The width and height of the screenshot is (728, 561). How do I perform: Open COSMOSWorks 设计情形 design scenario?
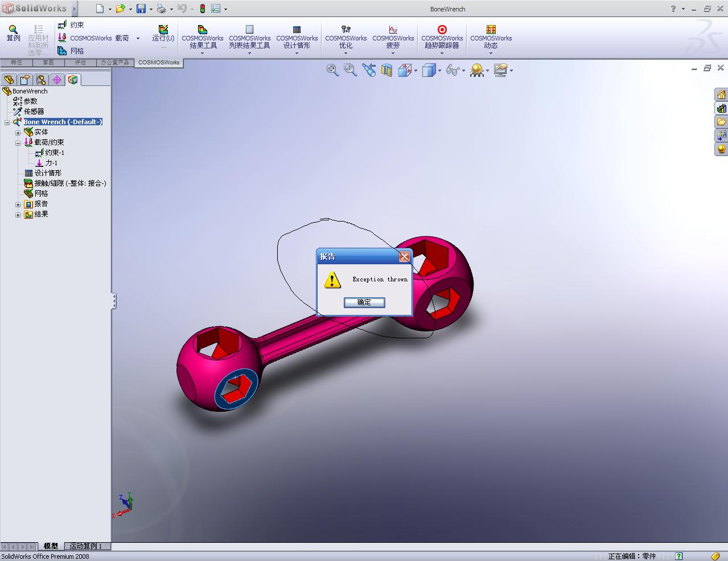tap(297, 38)
